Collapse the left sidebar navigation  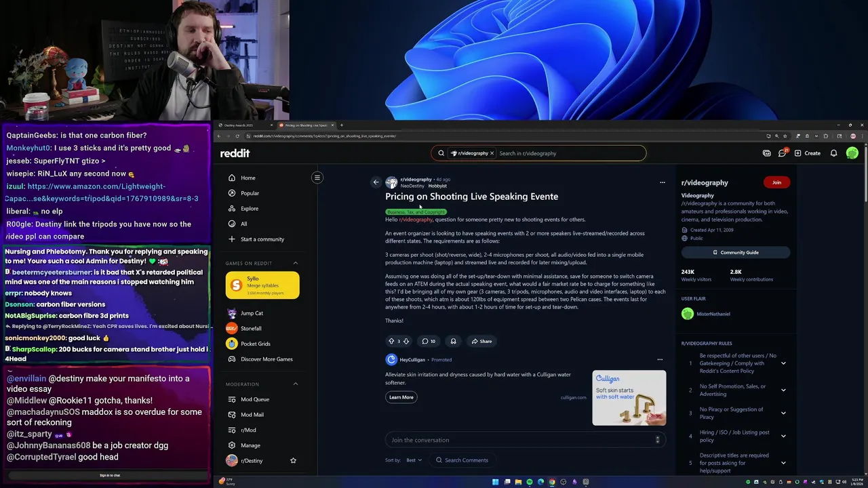(317, 178)
